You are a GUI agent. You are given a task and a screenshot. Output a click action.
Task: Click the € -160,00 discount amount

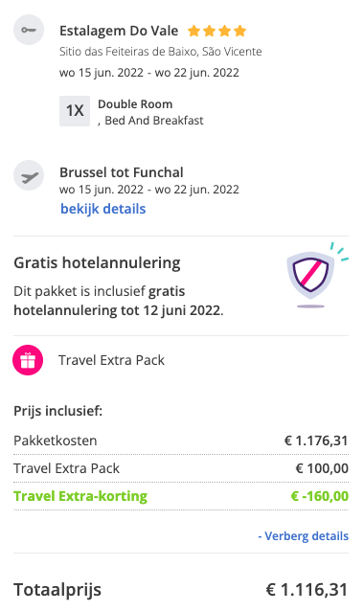320,496
